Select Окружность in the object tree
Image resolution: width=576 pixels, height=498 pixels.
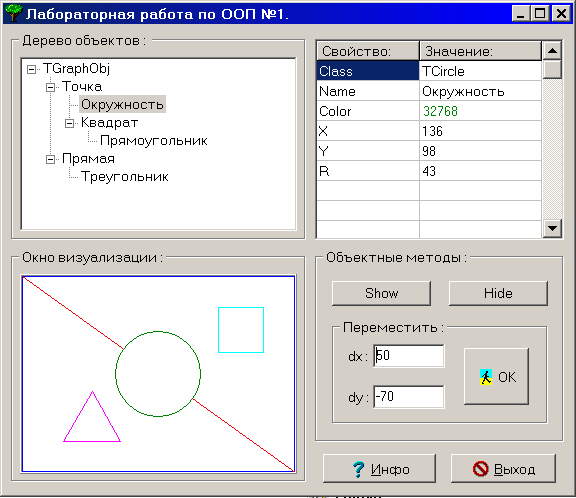122,105
